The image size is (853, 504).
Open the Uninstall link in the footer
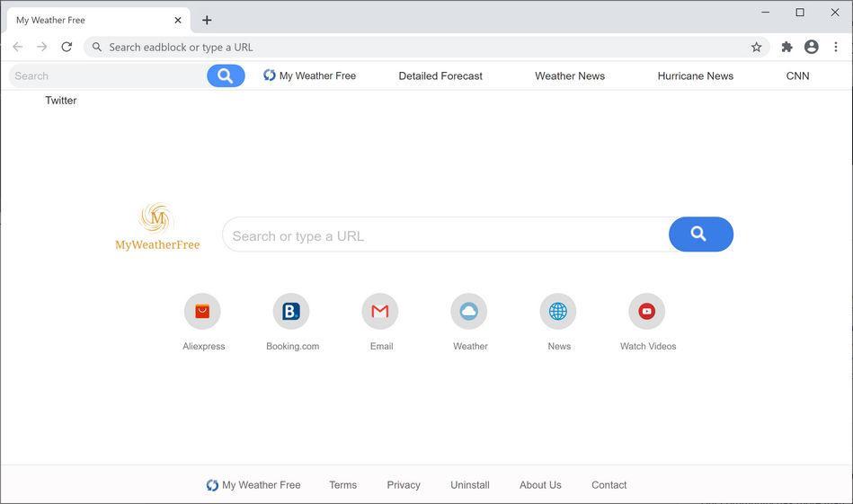click(470, 485)
